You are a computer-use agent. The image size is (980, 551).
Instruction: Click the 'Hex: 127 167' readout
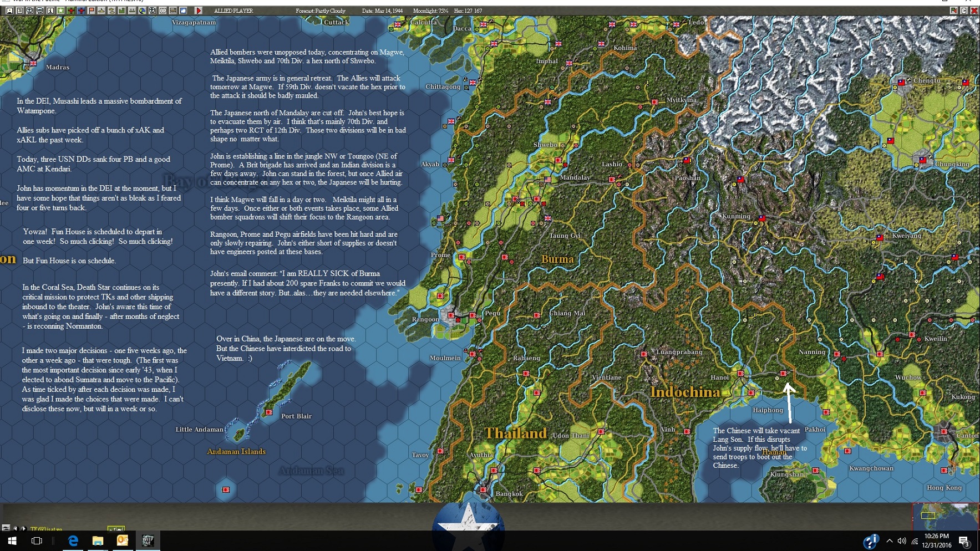(468, 11)
